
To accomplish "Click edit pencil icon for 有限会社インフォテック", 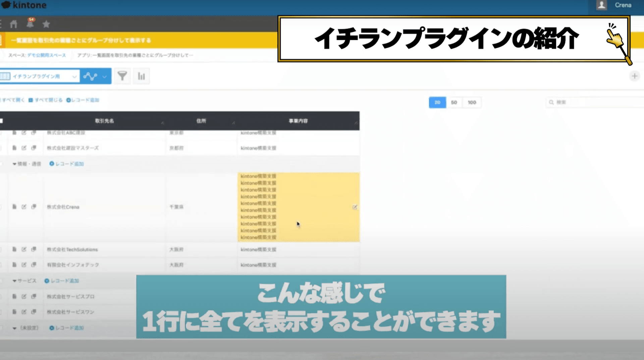I will [24, 265].
